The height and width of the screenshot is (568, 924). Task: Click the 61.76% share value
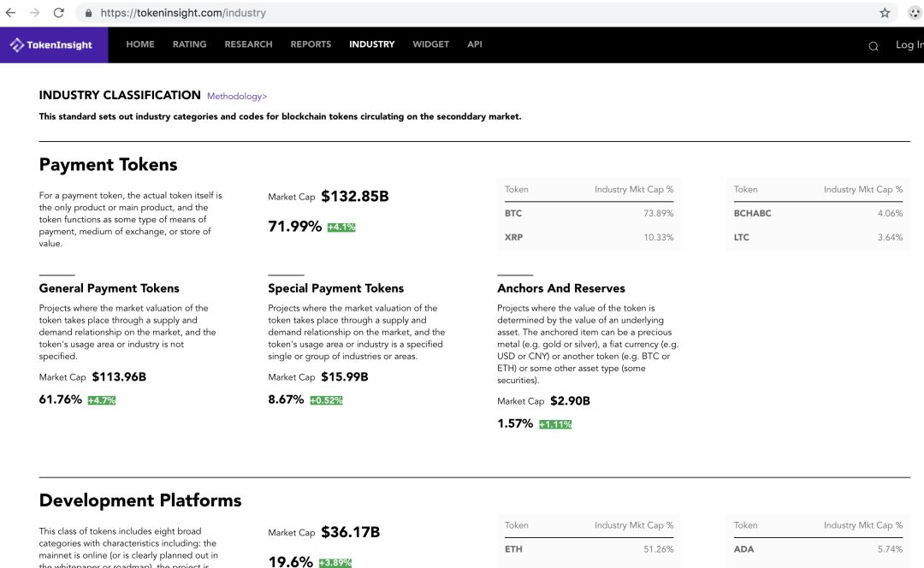point(60,399)
